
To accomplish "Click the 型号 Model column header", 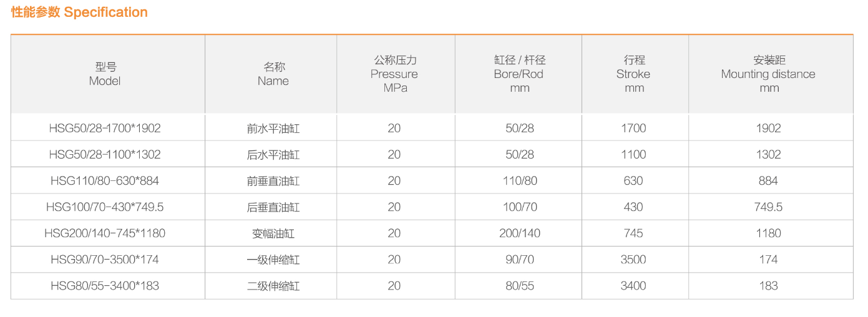I will pyautogui.click(x=105, y=74).
